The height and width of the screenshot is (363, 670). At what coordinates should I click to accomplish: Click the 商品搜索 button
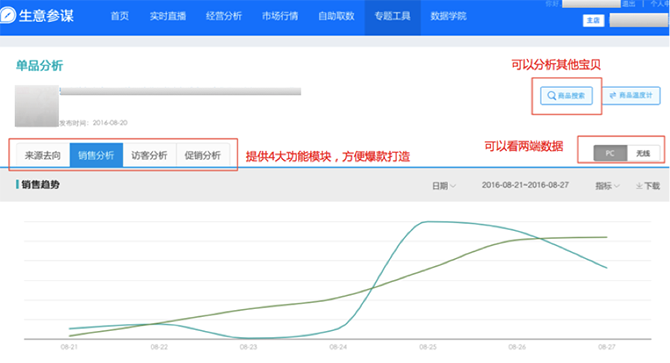tap(566, 96)
